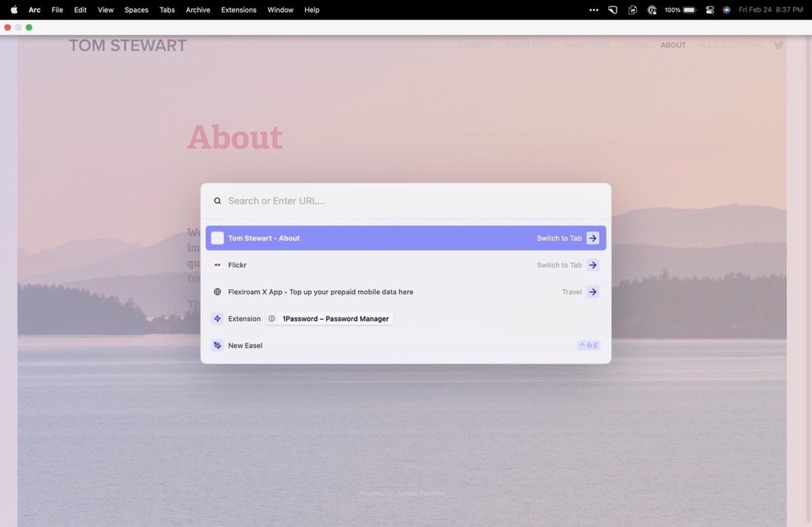
Task: Open the Flexiroam X App result
Action: (x=405, y=292)
